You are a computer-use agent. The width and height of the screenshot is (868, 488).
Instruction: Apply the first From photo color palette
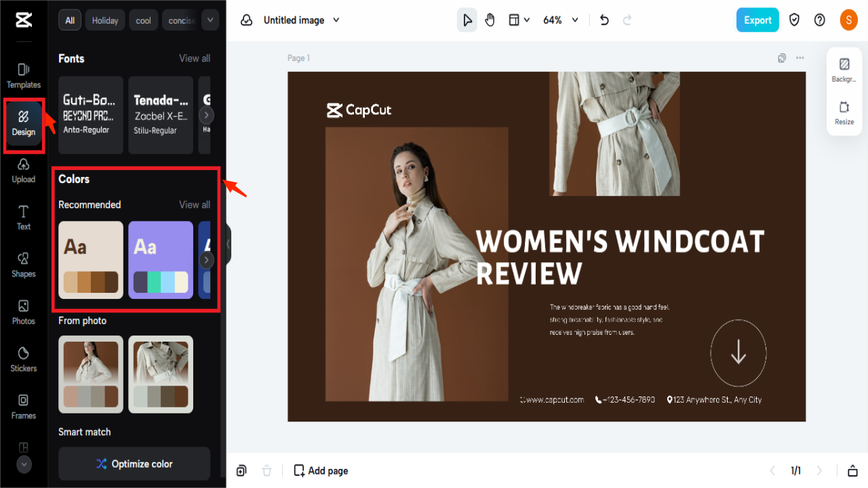point(91,375)
